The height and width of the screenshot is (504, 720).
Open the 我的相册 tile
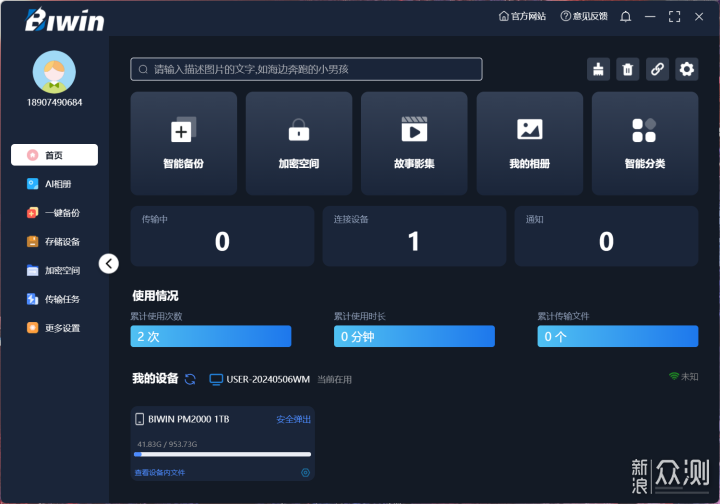coord(530,143)
